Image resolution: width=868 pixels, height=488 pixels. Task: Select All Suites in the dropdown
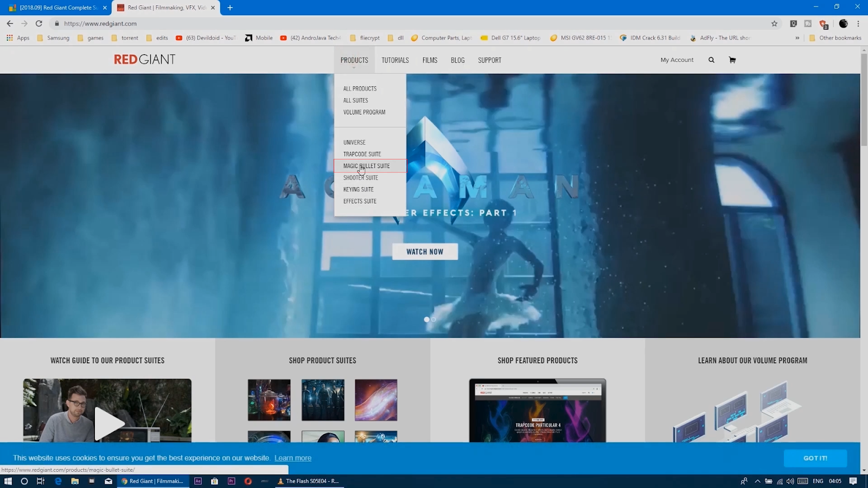(x=355, y=100)
